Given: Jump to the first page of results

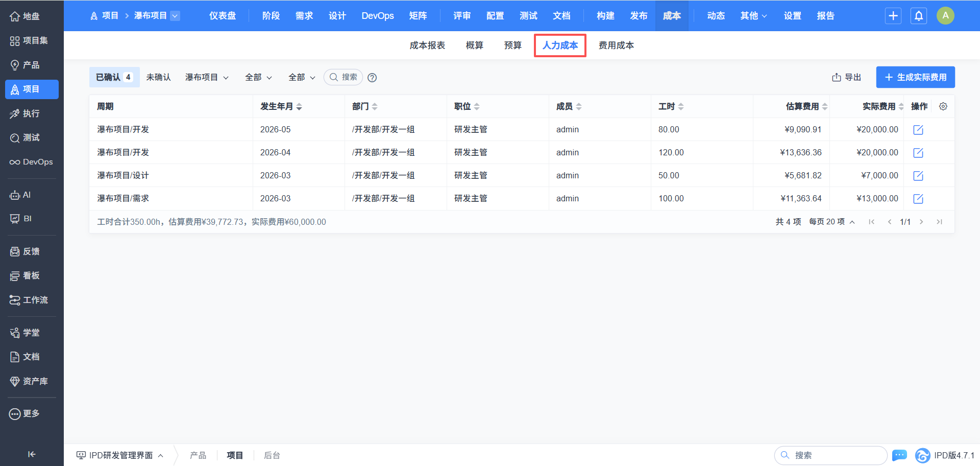Looking at the screenshot, I should (872, 222).
